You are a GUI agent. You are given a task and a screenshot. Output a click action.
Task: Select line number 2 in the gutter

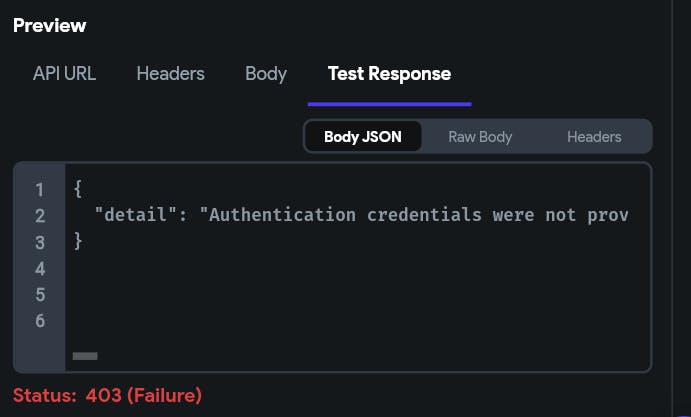pos(39,215)
